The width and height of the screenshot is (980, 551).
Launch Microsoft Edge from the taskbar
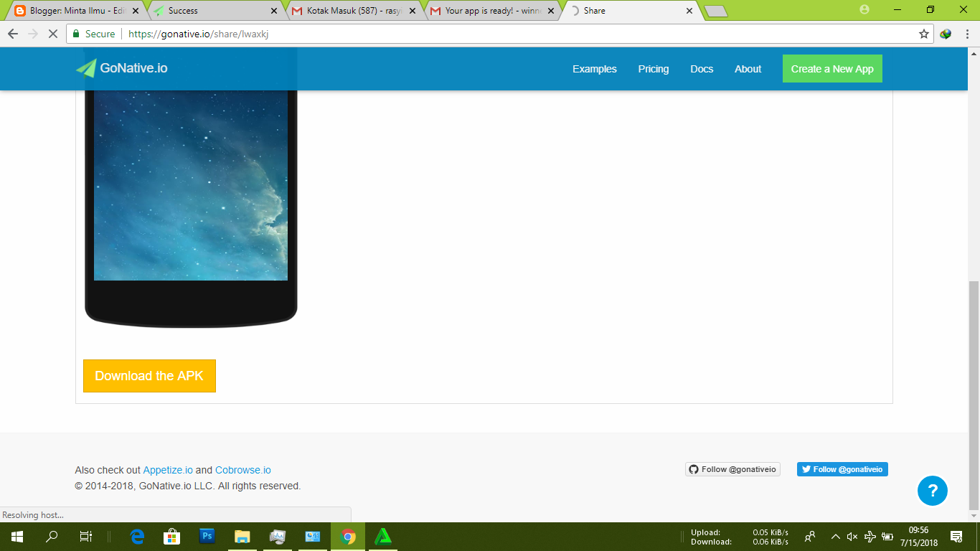(136, 537)
